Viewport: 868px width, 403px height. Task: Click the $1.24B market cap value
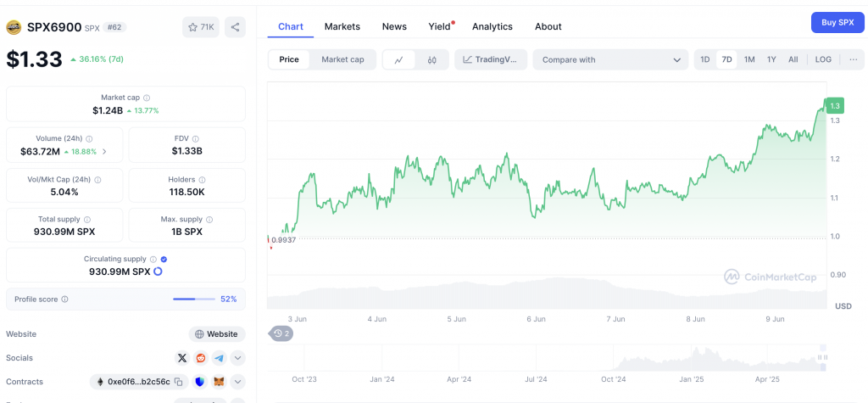108,110
